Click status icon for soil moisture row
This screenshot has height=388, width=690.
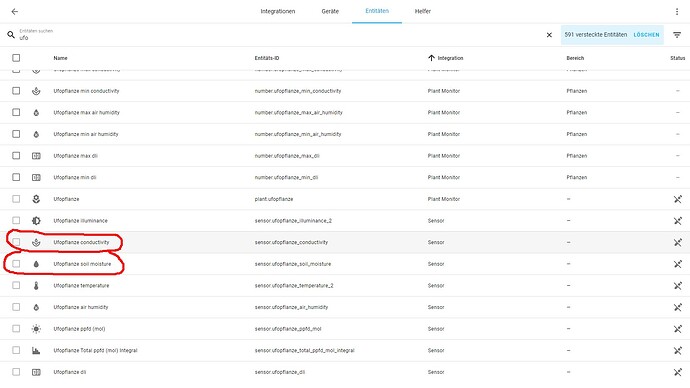click(x=678, y=264)
